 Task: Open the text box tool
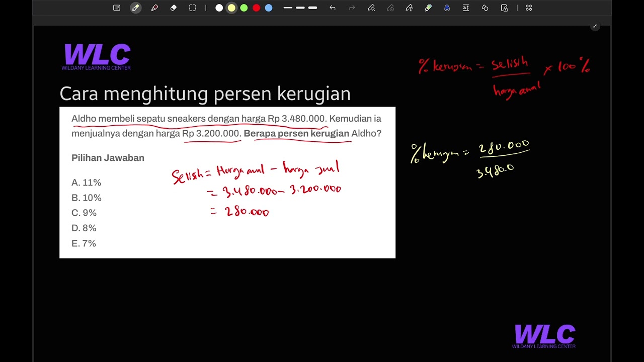point(466,8)
